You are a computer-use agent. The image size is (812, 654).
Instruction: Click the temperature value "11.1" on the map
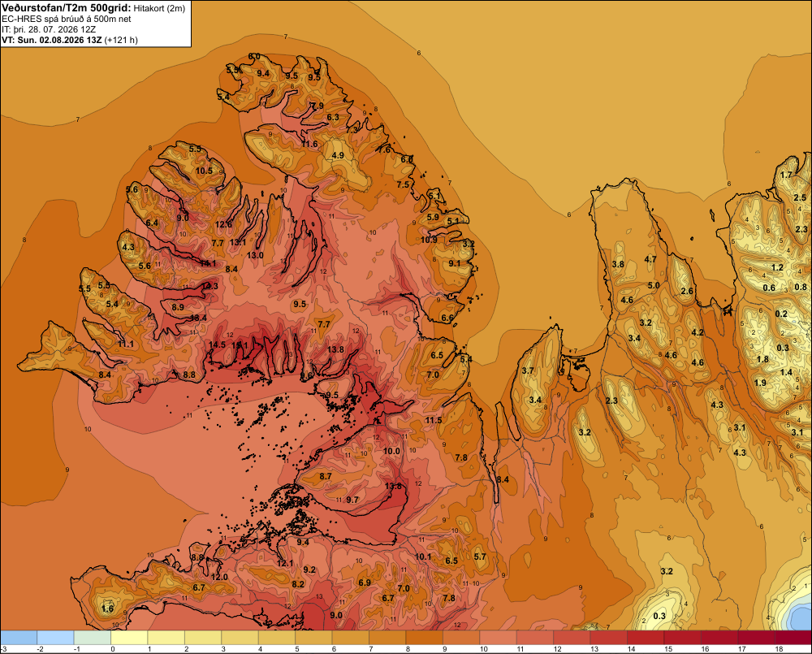(125, 344)
